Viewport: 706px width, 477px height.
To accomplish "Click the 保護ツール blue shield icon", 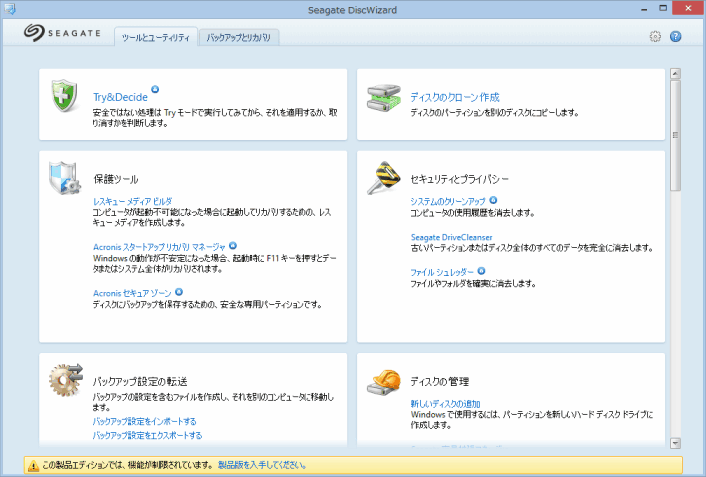I will (x=64, y=177).
